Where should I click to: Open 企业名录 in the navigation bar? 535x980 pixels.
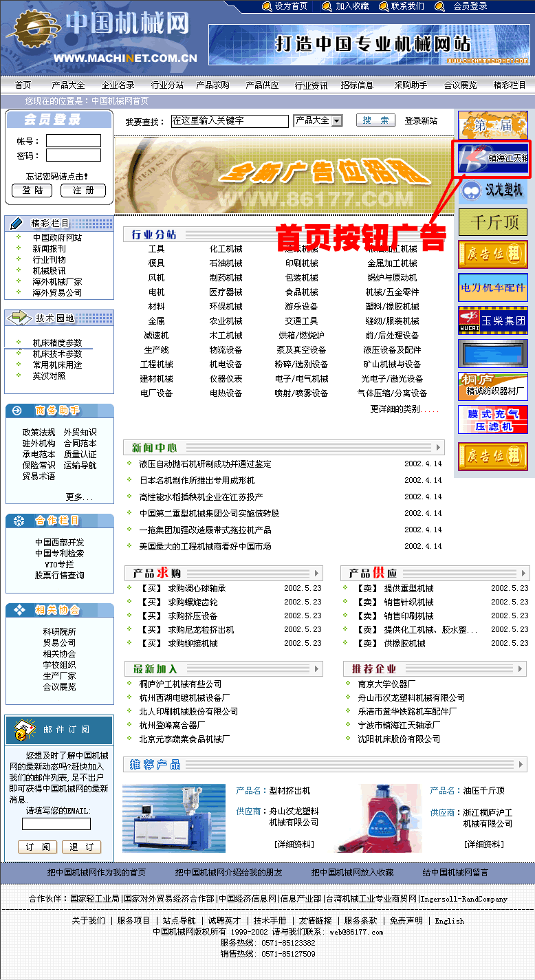point(118,85)
